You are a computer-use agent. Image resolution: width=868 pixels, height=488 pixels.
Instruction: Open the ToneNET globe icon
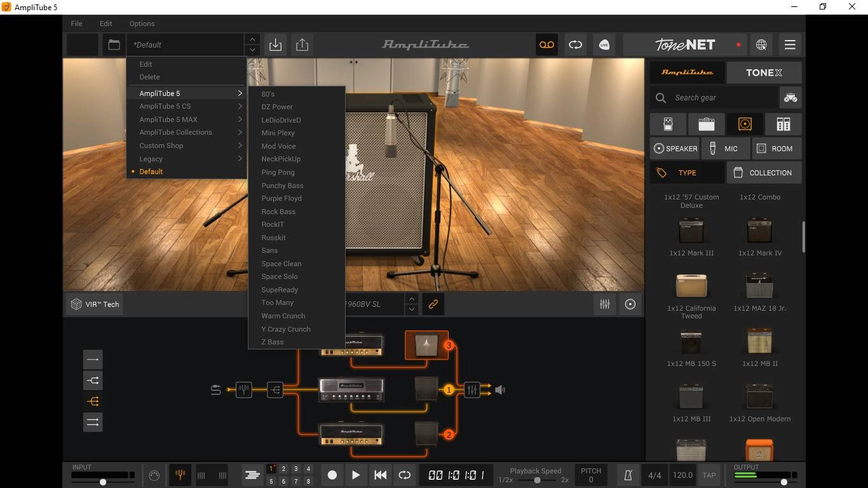761,45
